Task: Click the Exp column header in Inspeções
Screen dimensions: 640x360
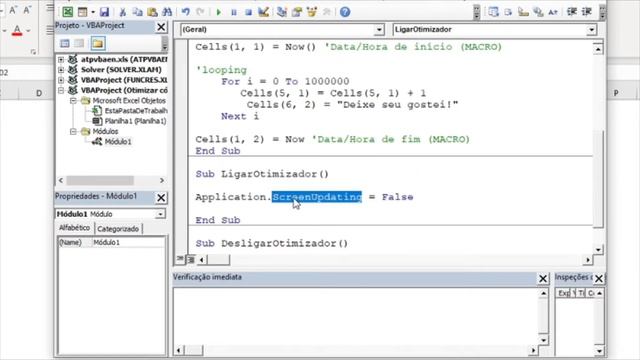Action: click(x=564, y=293)
